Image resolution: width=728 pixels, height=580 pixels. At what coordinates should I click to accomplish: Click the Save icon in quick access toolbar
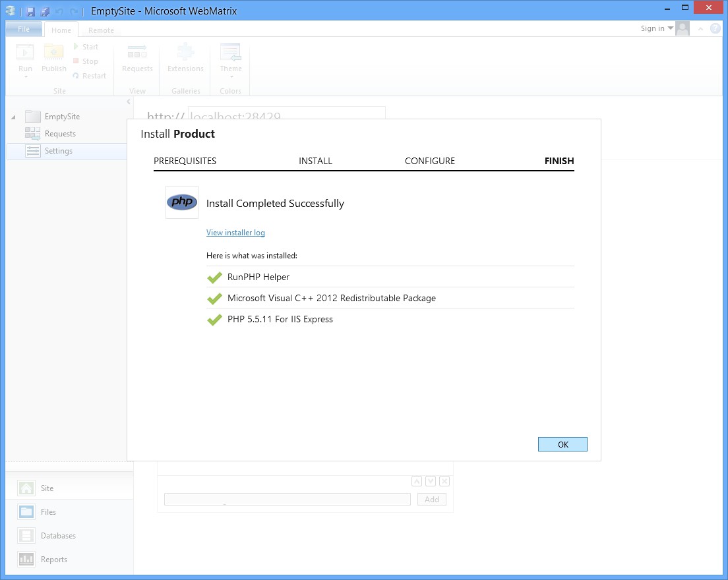coord(30,11)
